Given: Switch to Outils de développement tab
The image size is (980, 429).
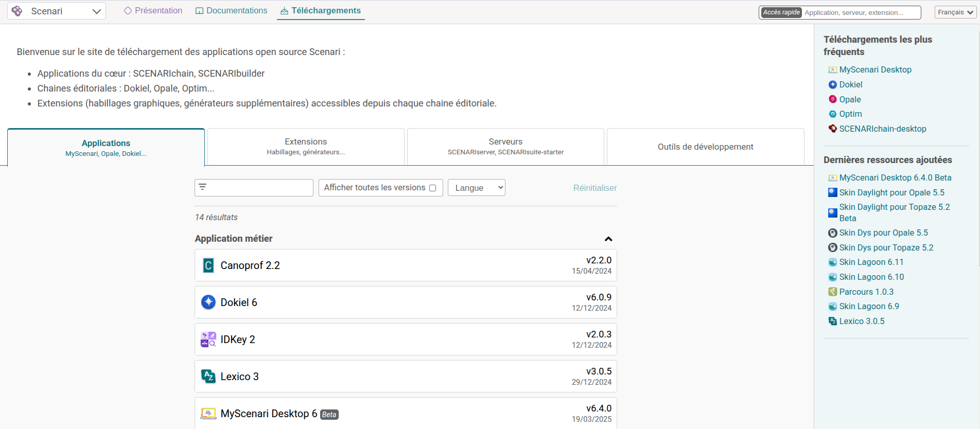Looking at the screenshot, I should click(x=706, y=147).
